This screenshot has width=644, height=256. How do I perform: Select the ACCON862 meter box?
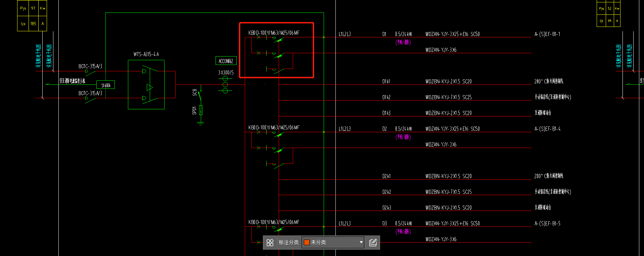226,61
